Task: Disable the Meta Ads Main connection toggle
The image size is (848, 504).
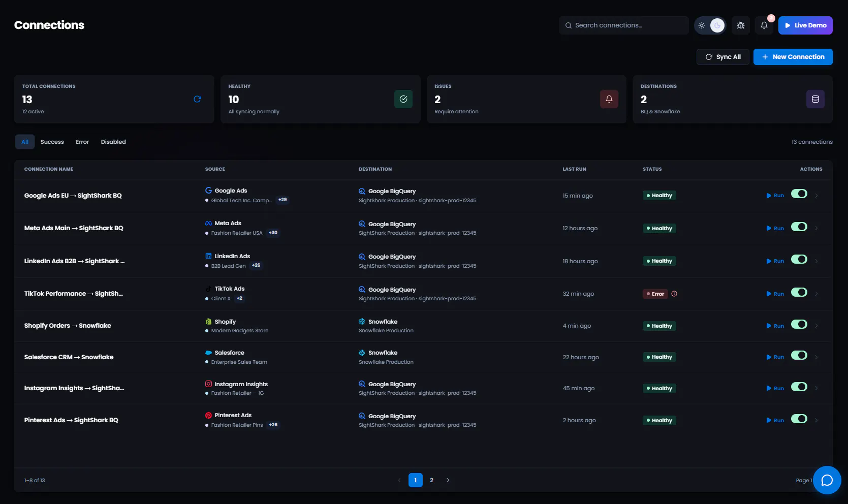Action: tap(799, 227)
